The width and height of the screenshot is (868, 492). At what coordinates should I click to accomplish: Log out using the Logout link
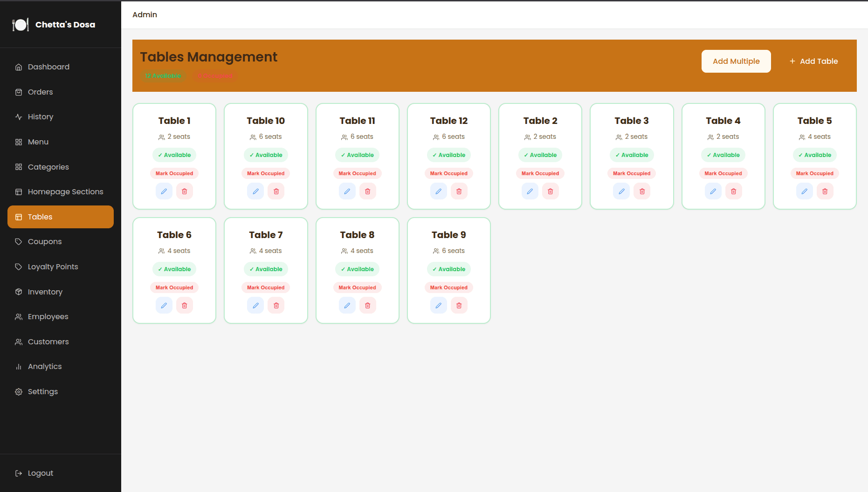coord(40,473)
